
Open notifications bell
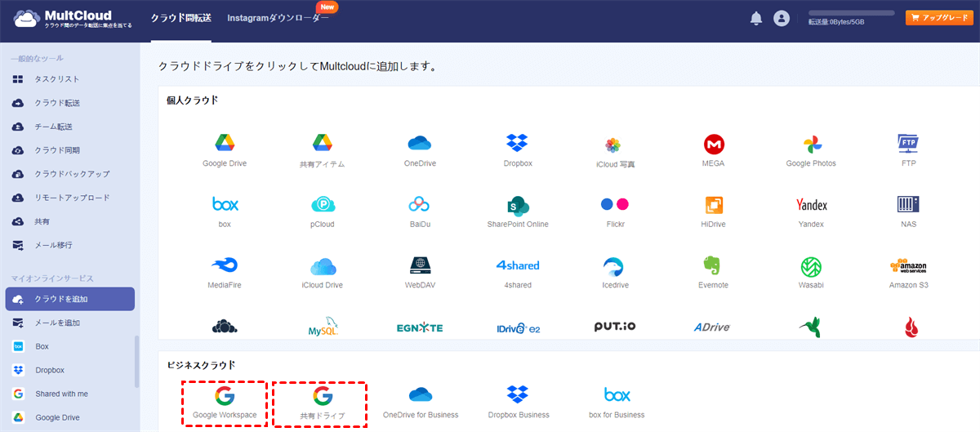pos(756,18)
